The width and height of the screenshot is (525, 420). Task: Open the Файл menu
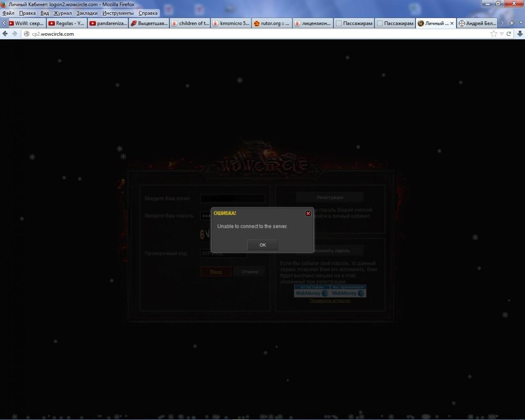[8, 13]
